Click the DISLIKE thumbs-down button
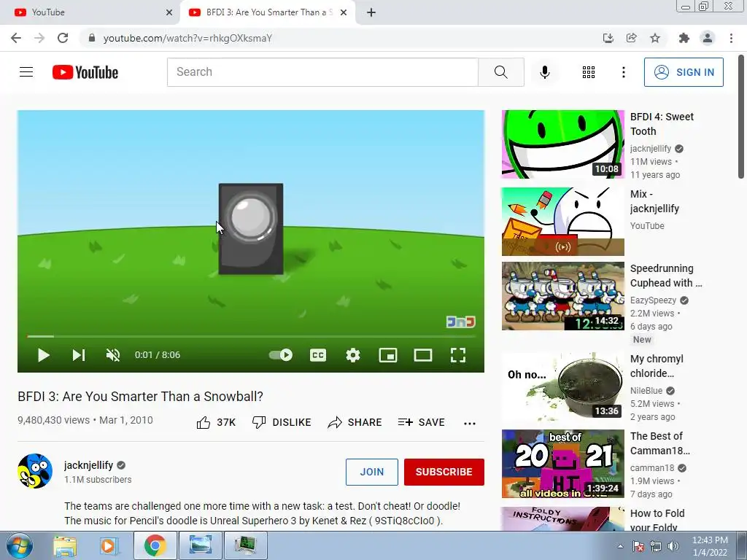 pyautogui.click(x=282, y=422)
